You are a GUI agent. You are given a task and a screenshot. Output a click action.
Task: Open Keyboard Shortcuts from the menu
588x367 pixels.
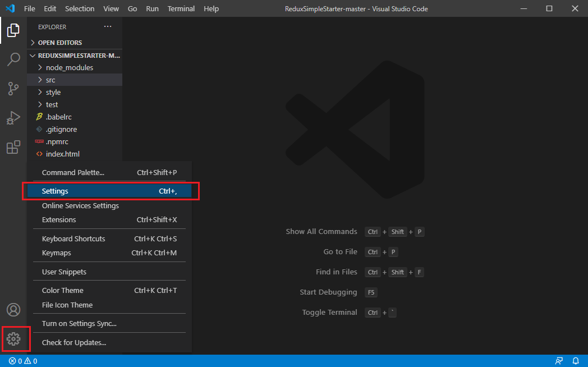109,239
